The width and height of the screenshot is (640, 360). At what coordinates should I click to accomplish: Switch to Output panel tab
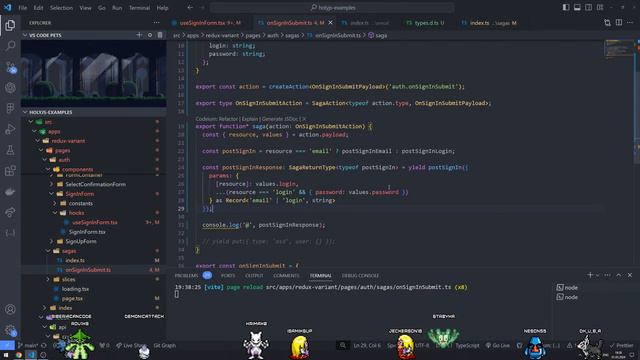click(254, 276)
